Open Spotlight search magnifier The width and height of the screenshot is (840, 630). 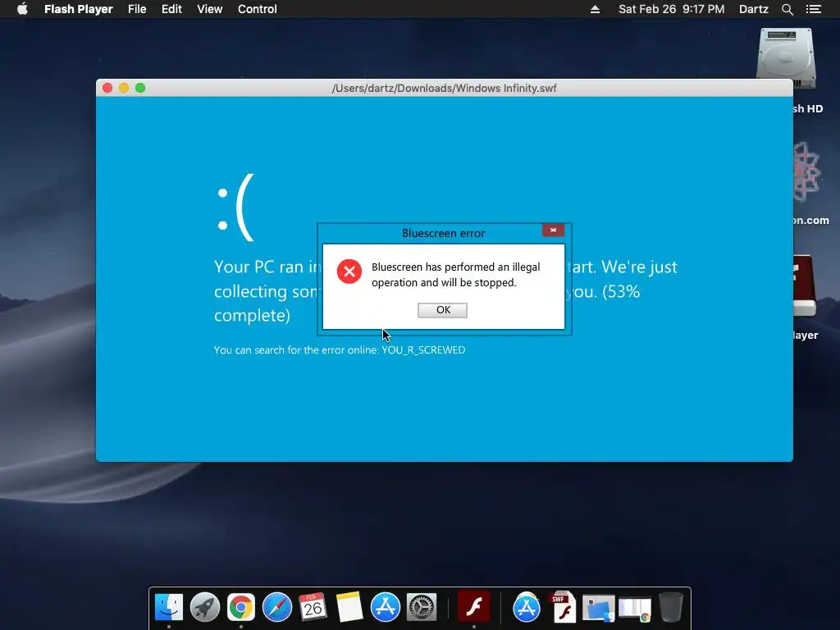coord(787,9)
